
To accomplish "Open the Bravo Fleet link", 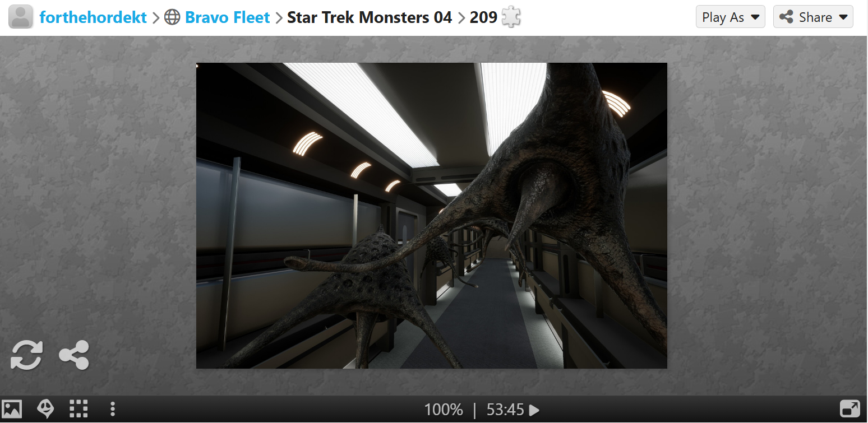I will tap(228, 17).
